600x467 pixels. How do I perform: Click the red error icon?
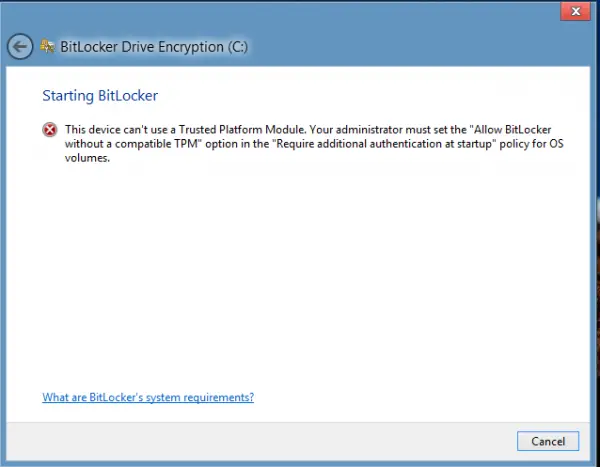[50, 130]
